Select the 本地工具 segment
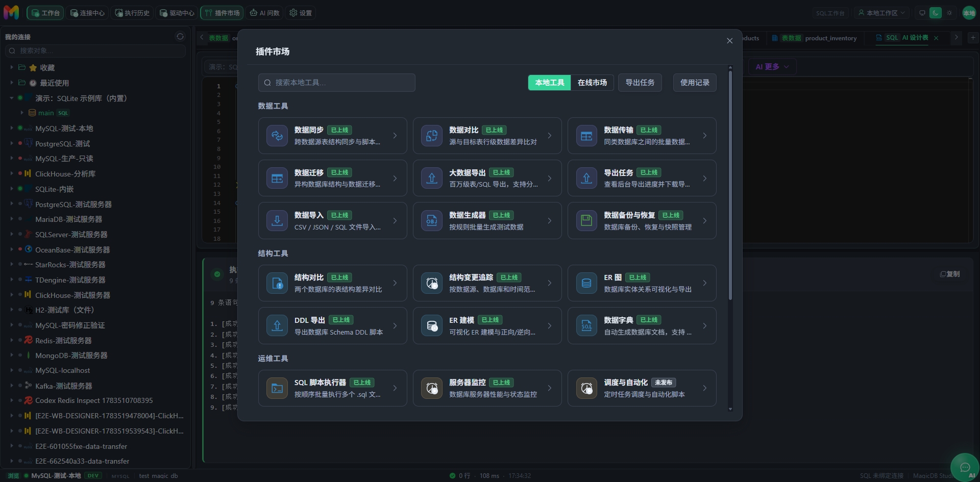This screenshot has height=482, width=980. click(x=549, y=83)
